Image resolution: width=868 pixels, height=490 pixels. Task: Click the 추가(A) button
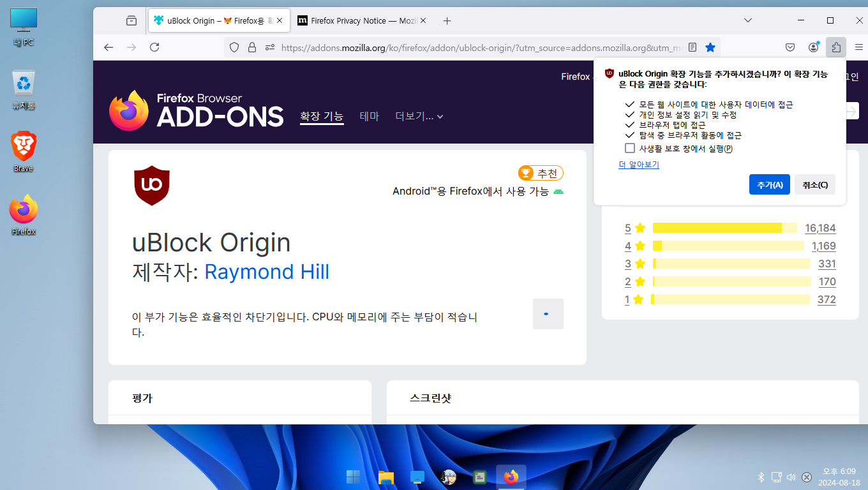click(770, 184)
